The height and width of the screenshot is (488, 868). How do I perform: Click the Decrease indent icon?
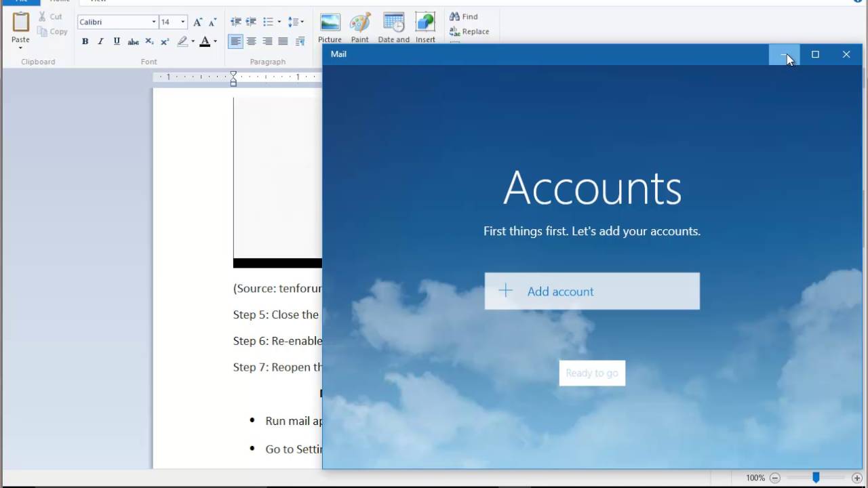point(235,22)
